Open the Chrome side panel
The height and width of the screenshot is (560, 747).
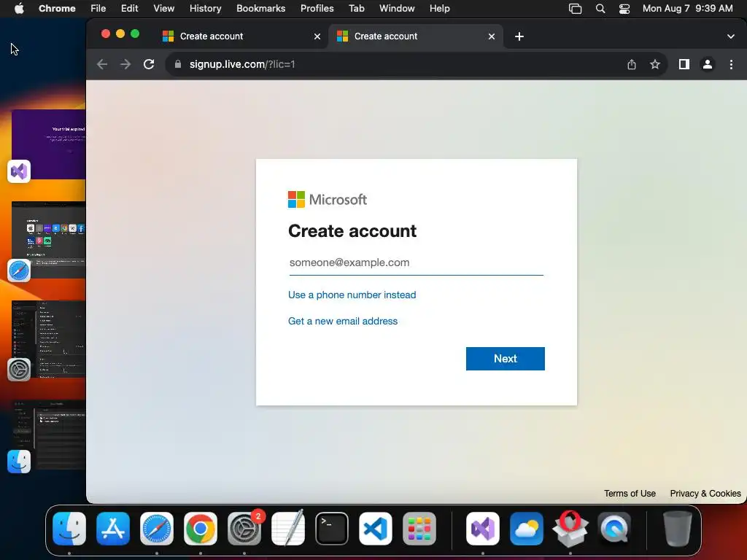pos(684,64)
